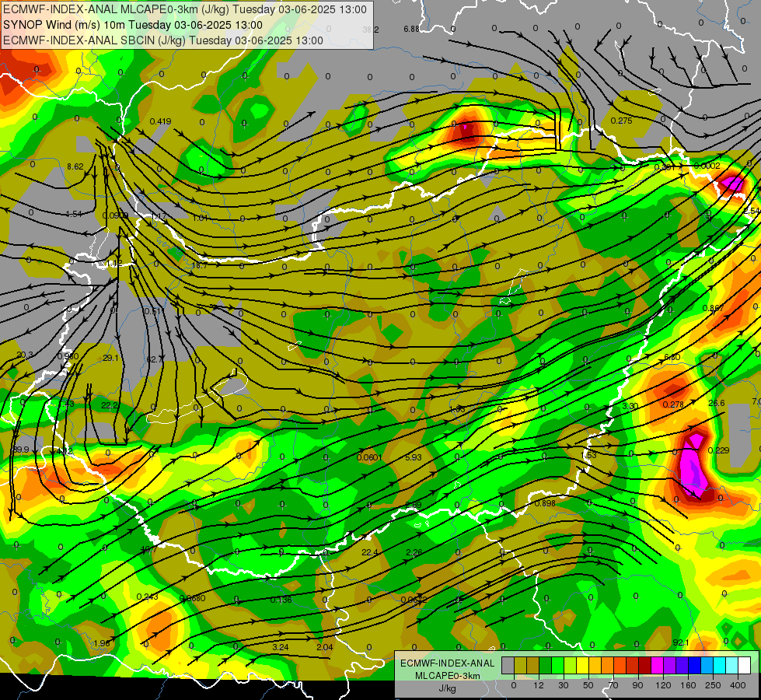Click the map value '3.30'

[x=630, y=406]
